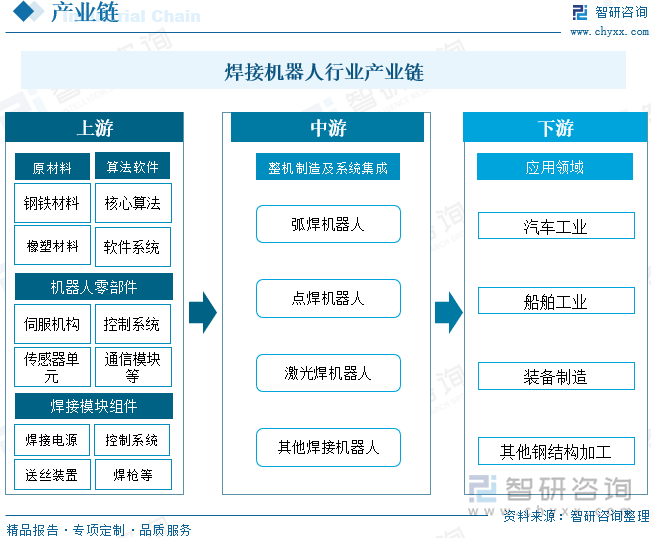The image size is (651, 538).
Task: Select the 汽车工业 box
Action: 556,225
